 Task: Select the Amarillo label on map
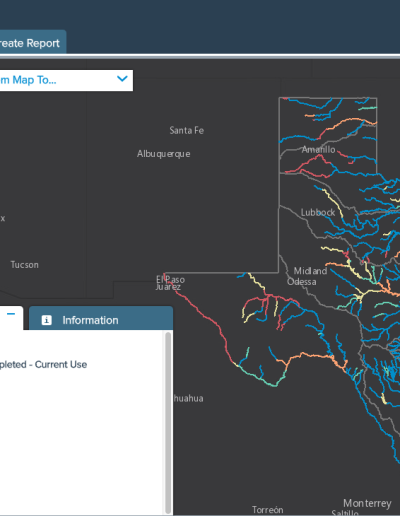tap(318, 150)
